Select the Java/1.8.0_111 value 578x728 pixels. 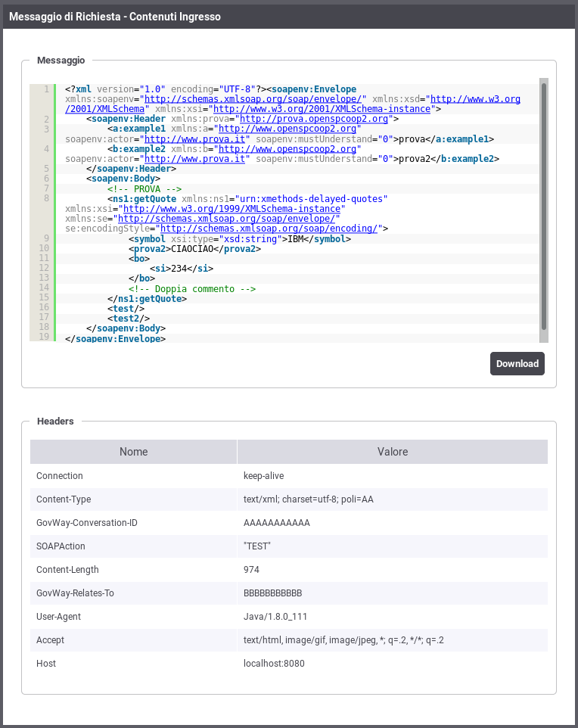pyautogui.click(x=275, y=617)
